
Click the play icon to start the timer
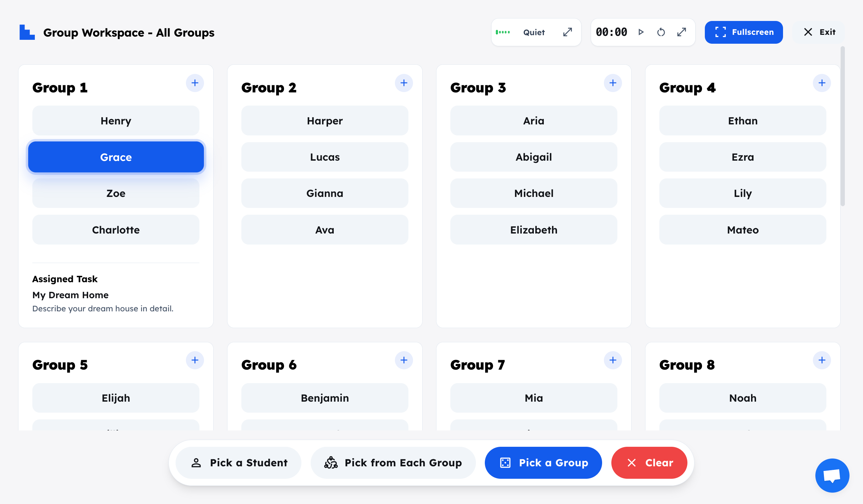click(641, 32)
